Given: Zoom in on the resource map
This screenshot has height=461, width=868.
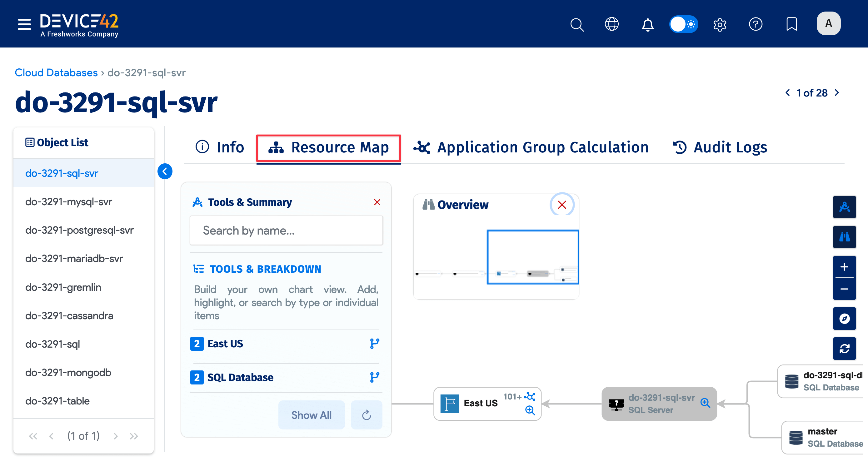Looking at the screenshot, I should click(x=845, y=267).
